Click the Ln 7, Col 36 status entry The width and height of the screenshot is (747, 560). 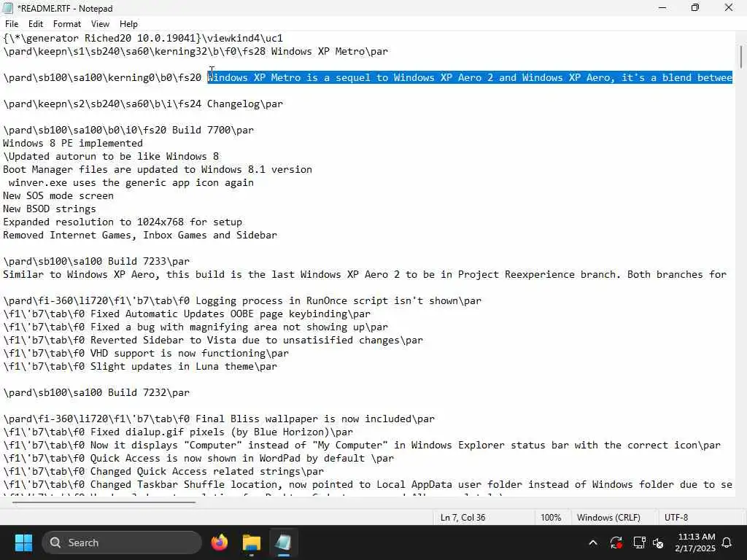[462, 517]
